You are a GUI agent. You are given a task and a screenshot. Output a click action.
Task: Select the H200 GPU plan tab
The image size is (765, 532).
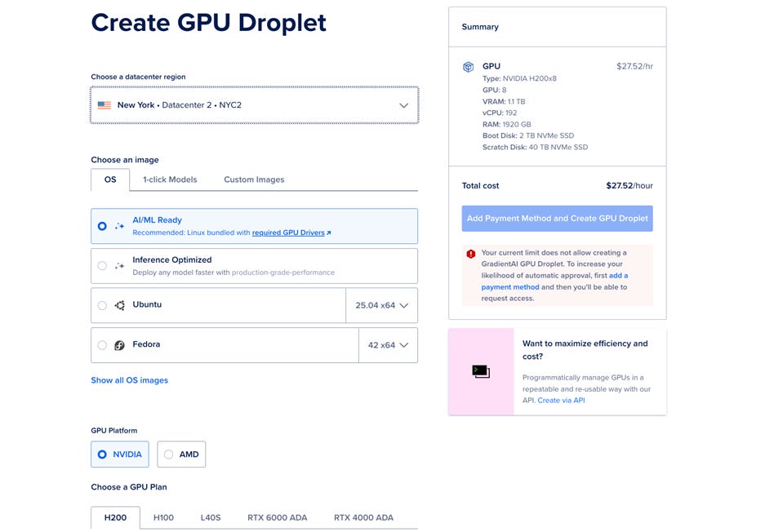click(116, 517)
